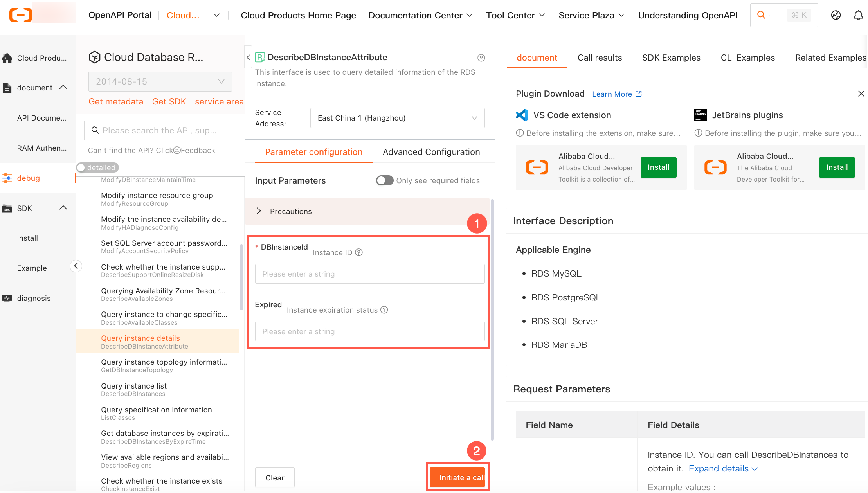Switch to the SDK Examples tab
This screenshot has width=868, height=493.
pos(671,58)
